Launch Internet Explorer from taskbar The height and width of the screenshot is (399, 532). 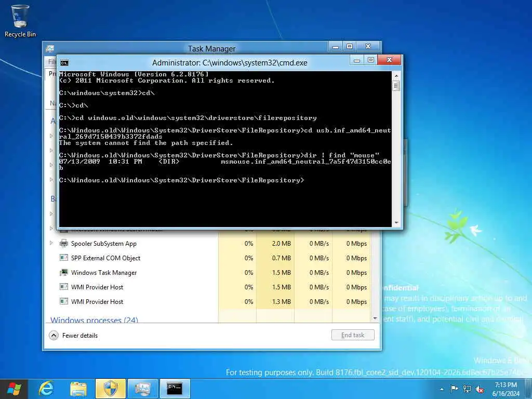[x=46, y=389]
